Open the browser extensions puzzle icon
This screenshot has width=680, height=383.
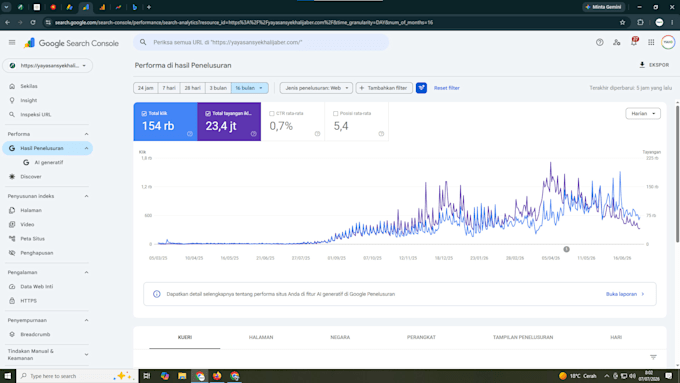[641, 23]
